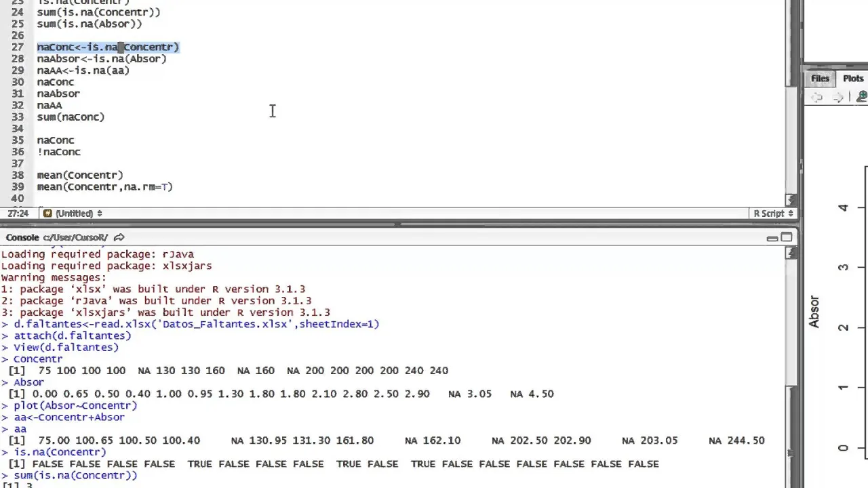Click the console scrollbar up arrow

pos(791,253)
